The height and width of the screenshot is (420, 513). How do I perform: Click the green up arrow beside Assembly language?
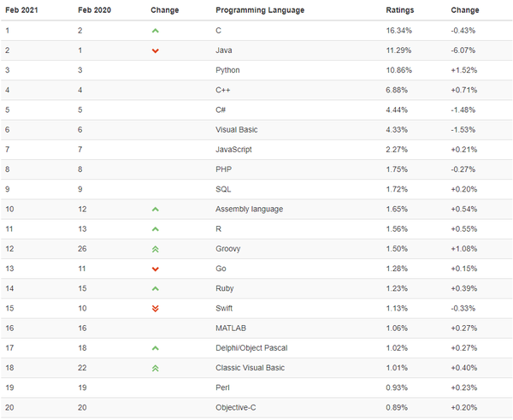(x=155, y=209)
